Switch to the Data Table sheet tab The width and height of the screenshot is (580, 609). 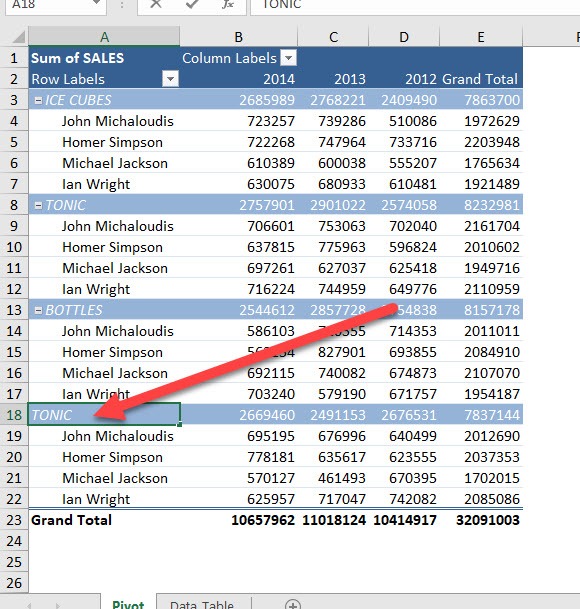click(202, 604)
